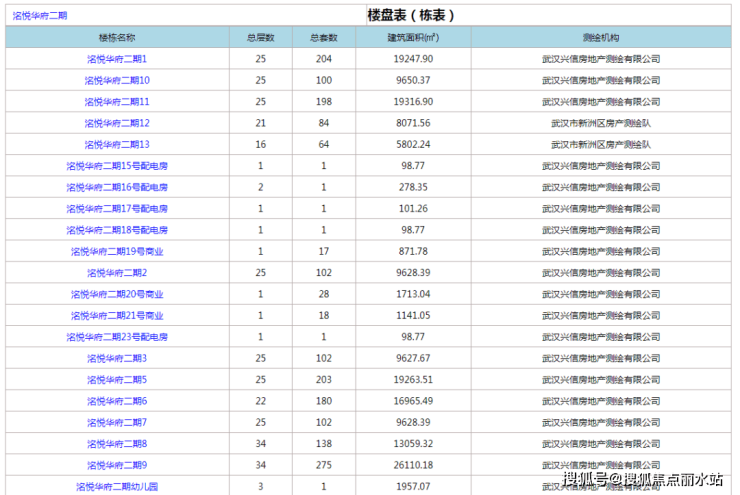The height and width of the screenshot is (495, 740).
Task: Click the 总套数 column header
Action: [x=324, y=37]
